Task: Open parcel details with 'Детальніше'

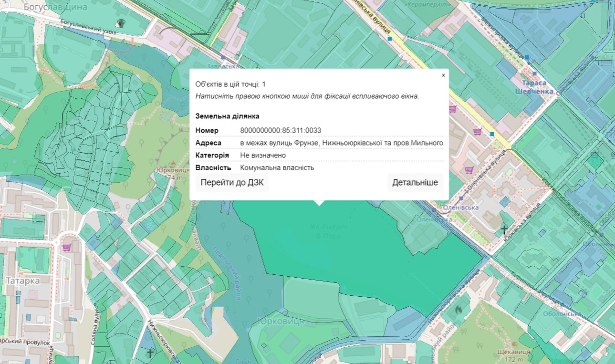Action: 415,183
